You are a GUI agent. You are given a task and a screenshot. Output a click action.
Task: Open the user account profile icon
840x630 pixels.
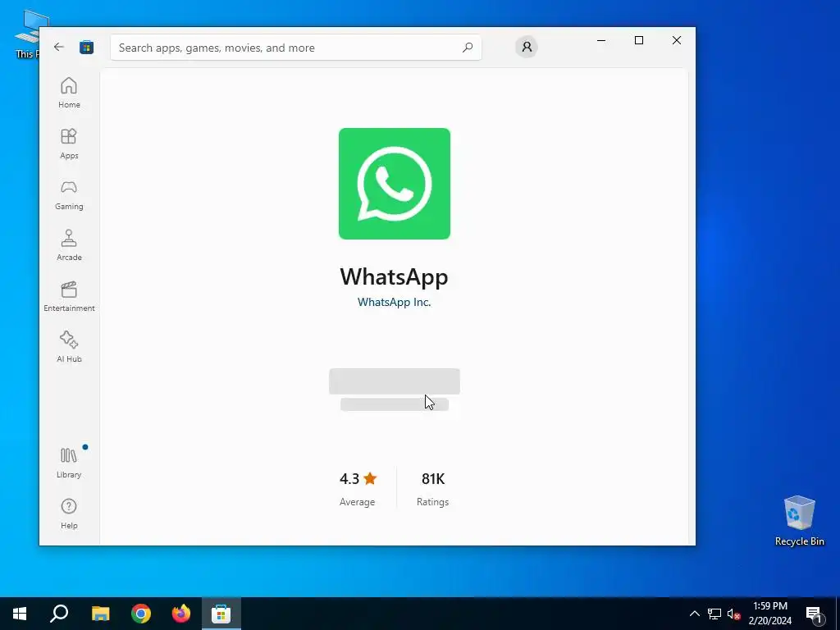point(527,47)
